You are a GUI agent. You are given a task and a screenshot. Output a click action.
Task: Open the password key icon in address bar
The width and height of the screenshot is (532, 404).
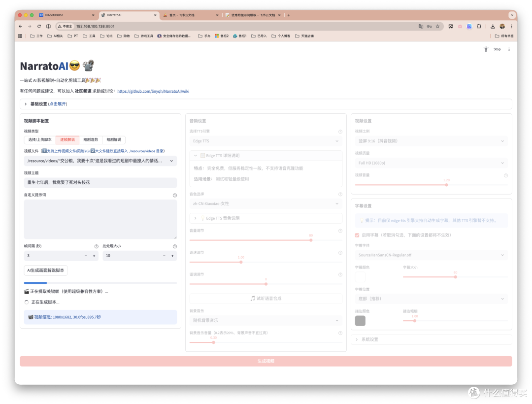click(429, 26)
